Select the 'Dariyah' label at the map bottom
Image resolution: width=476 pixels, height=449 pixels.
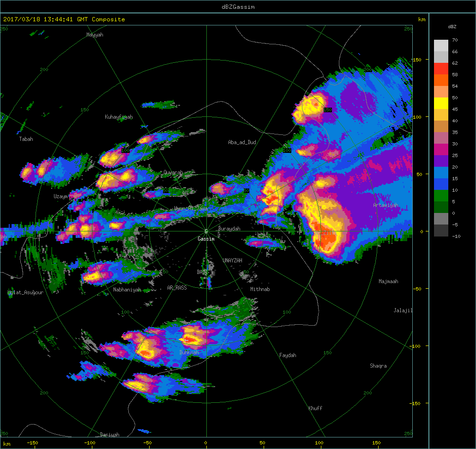[109, 434]
